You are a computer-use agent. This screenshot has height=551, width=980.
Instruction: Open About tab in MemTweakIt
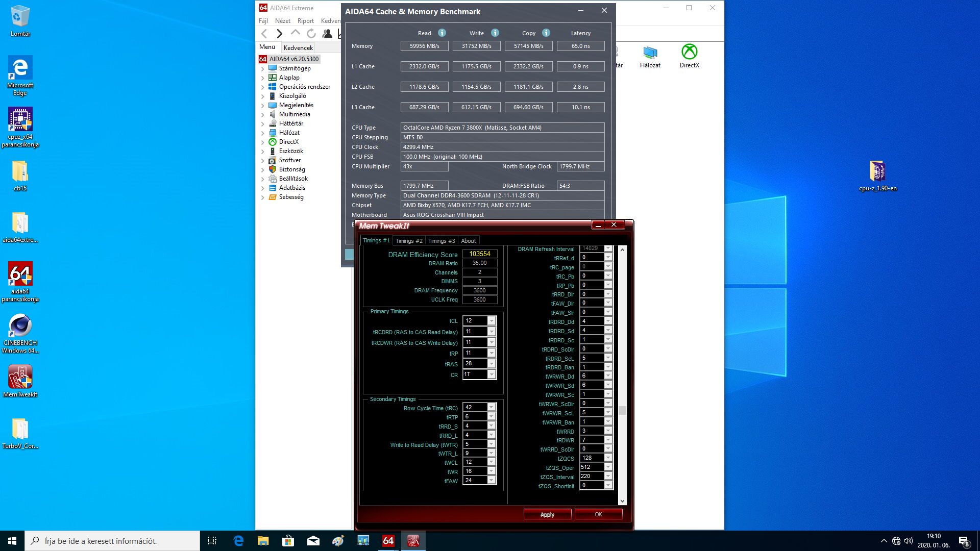[469, 241]
